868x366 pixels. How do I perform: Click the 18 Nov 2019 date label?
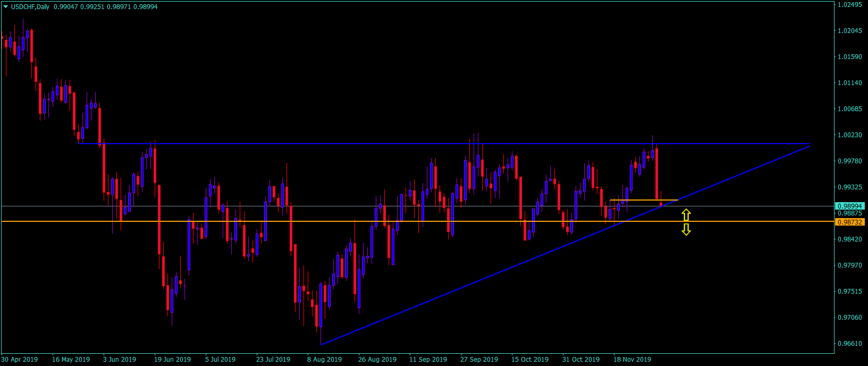633,360
